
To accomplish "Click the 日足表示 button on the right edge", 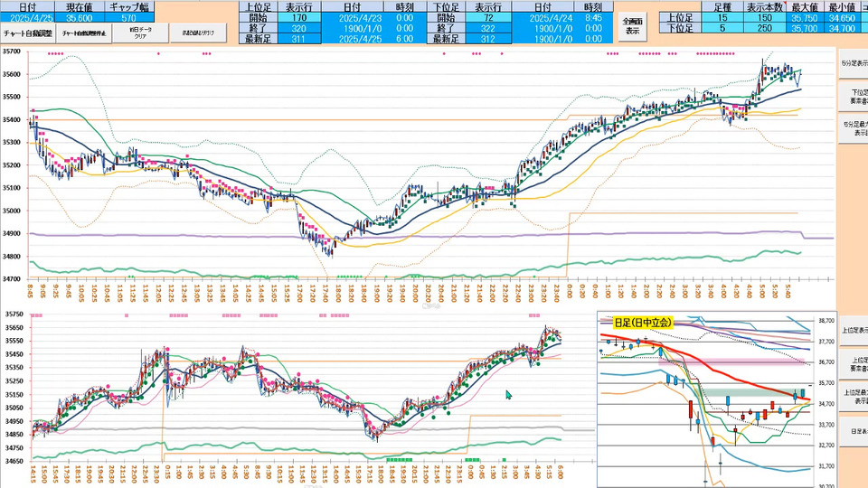I will tap(854, 430).
